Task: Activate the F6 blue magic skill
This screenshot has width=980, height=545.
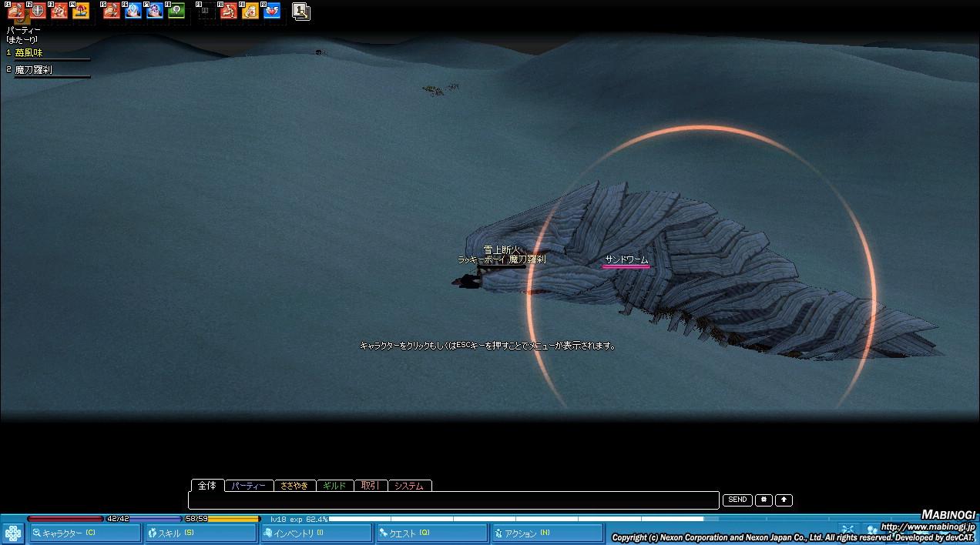Action: pyautogui.click(x=133, y=11)
